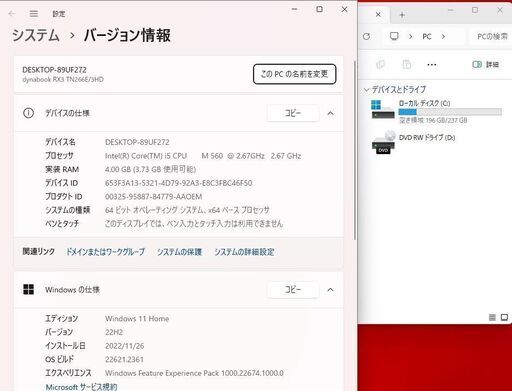Click the install date 2022/11/26
512x391 pixels.
(x=124, y=346)
